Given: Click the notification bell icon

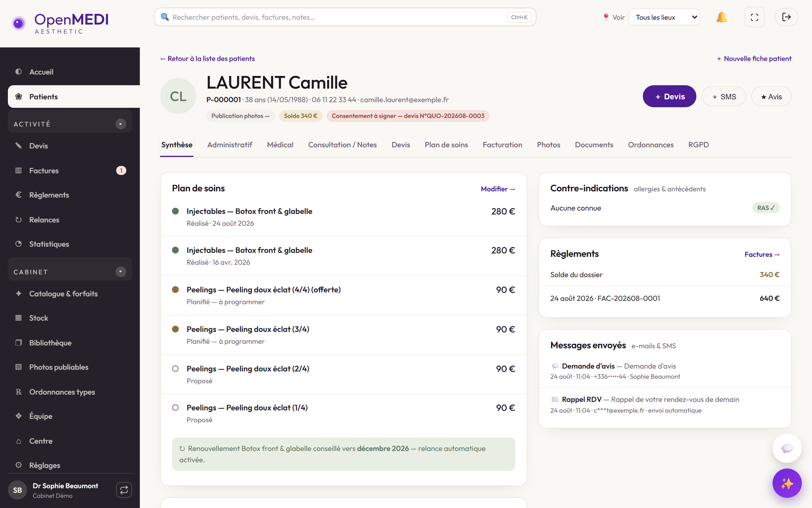Looking at the screenshot, I should (721, 17).
